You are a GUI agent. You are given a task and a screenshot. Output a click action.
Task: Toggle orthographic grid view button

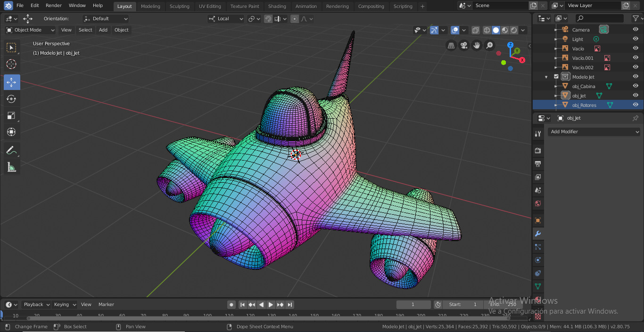(451, 45)
